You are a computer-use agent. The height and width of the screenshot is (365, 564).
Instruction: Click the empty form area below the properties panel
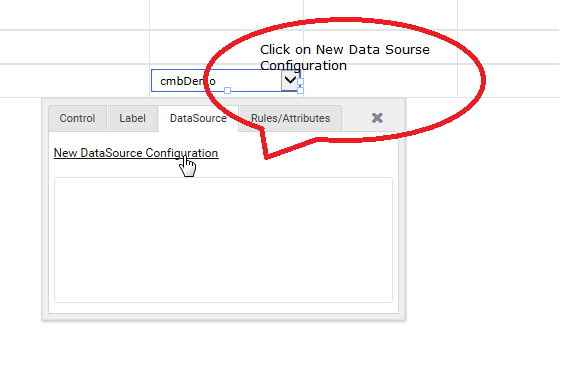point(223,343)
